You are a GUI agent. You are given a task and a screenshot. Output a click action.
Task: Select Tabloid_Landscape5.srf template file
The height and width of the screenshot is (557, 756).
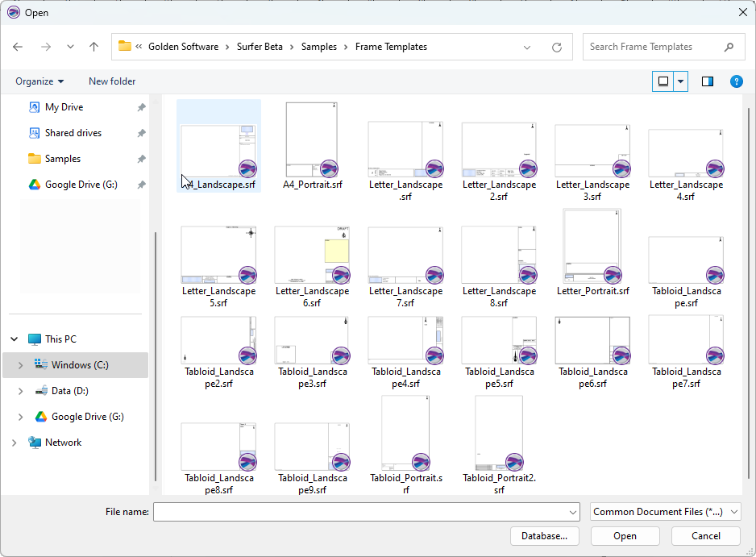[499, 340]
